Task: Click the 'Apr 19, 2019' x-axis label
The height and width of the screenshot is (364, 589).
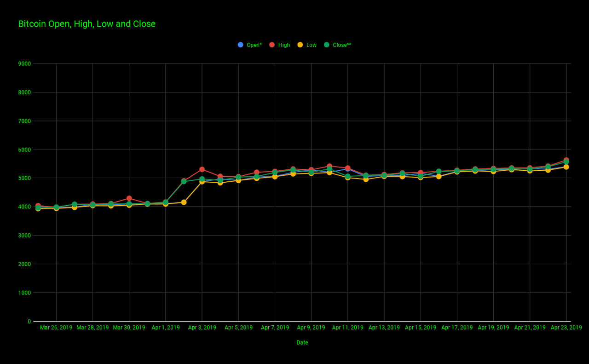Action: 493,328
